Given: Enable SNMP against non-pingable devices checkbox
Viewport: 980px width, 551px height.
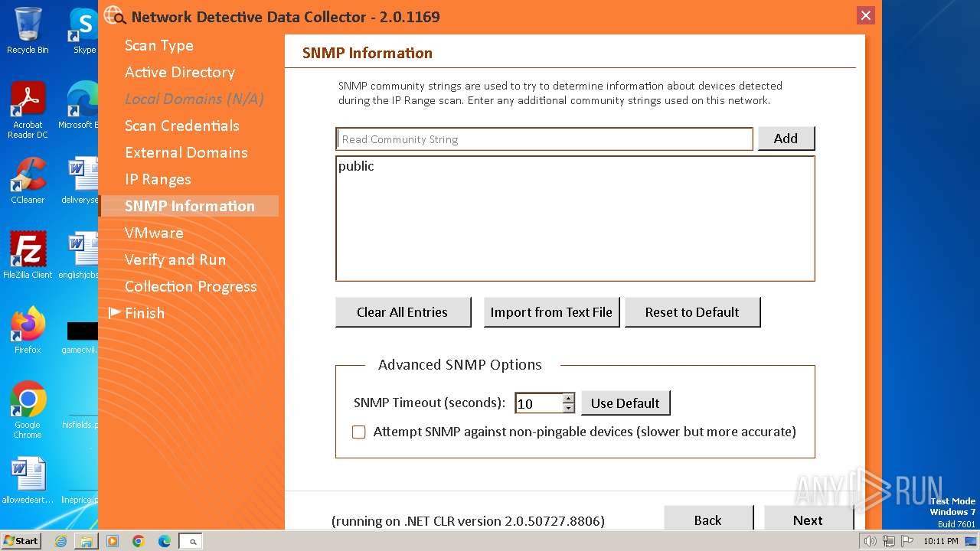Looking at the screenshot, I should click(x=358, y=432).
